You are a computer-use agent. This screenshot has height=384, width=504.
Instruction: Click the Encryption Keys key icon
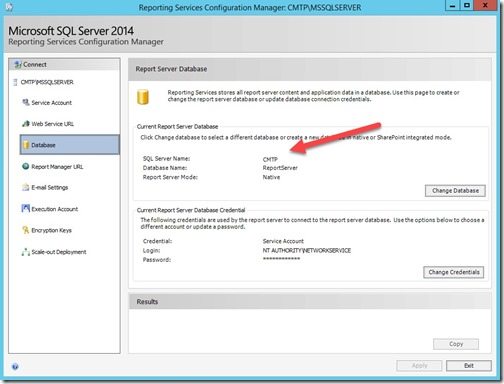26,230
